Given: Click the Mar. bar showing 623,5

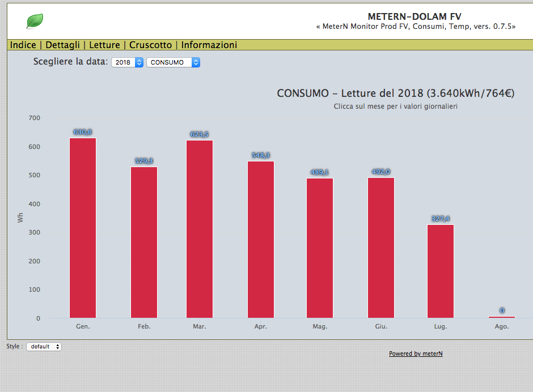Looking at the screenshot, I should click(200, 229).
